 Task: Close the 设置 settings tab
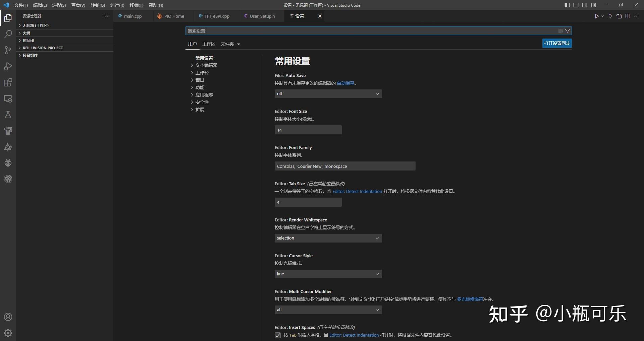click(x=320, y=16)
